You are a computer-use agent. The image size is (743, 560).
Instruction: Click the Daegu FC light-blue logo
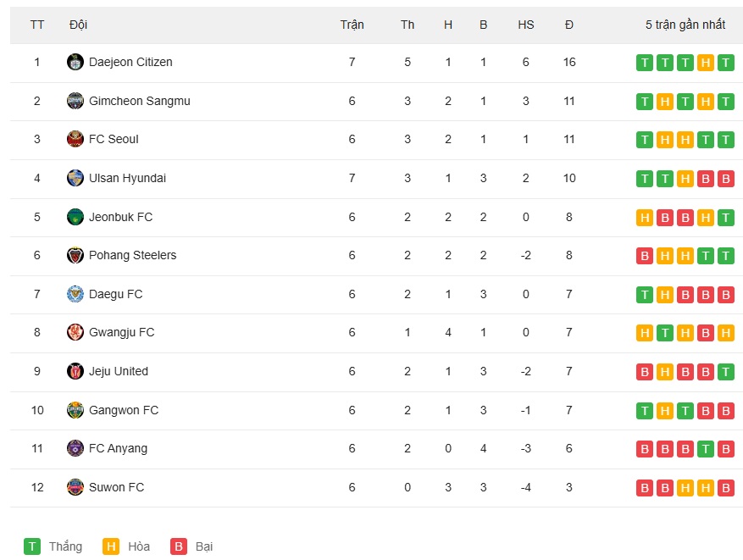click(x=75, y=294)
